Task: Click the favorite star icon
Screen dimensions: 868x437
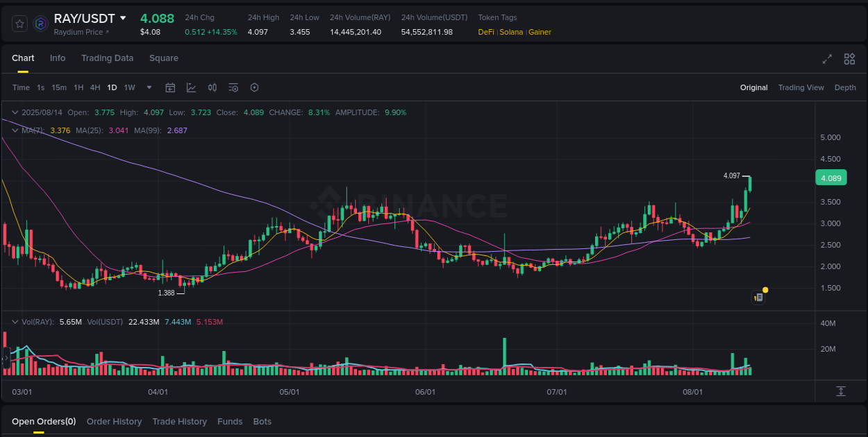Action: tap(20, 23)
